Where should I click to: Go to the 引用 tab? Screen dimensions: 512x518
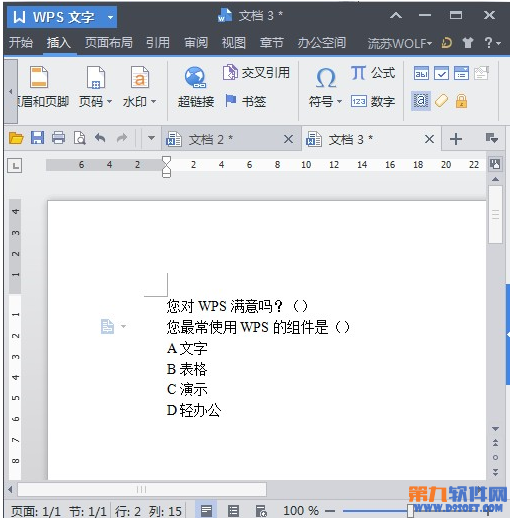(158, 43)
